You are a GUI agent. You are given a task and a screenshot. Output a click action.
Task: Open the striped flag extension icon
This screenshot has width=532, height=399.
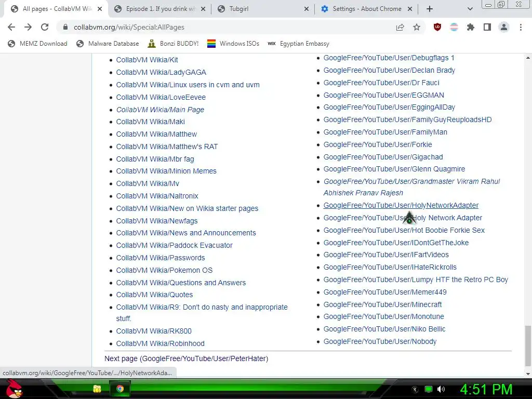pyautogui.click(x=454, y=27)
